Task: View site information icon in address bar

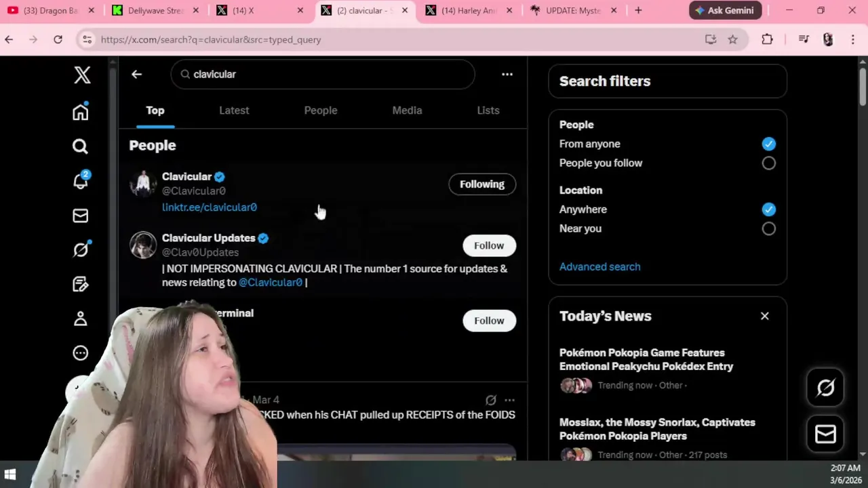Action: [87, 39]
